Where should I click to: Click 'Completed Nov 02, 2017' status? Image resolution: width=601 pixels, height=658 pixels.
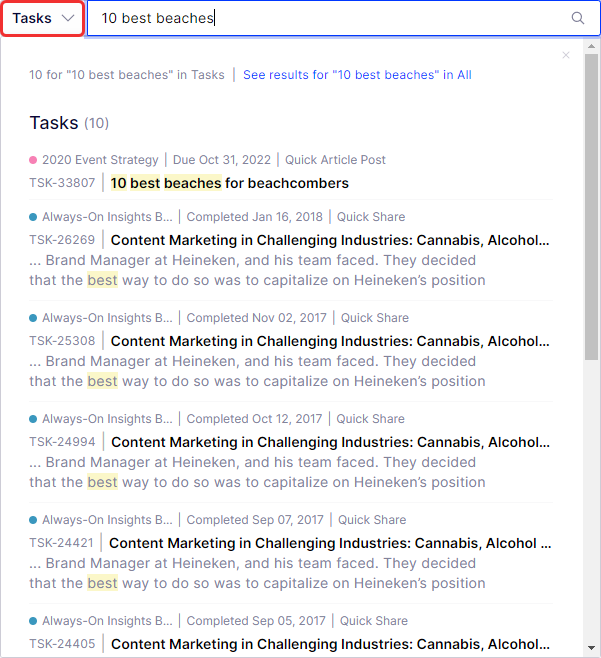pos(256,318)
